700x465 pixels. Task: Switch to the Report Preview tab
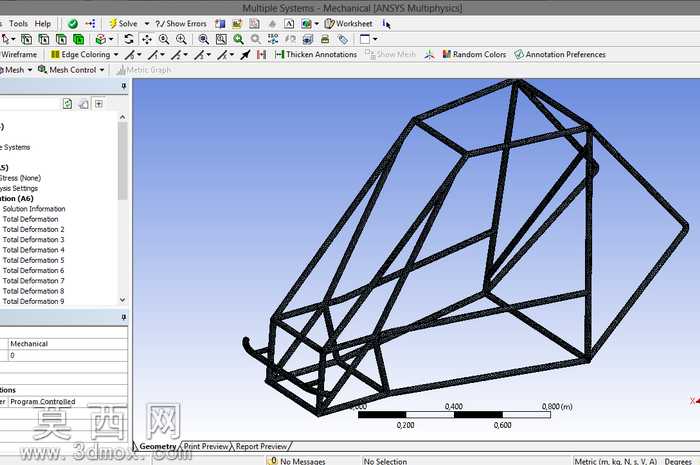pos(262,446)
